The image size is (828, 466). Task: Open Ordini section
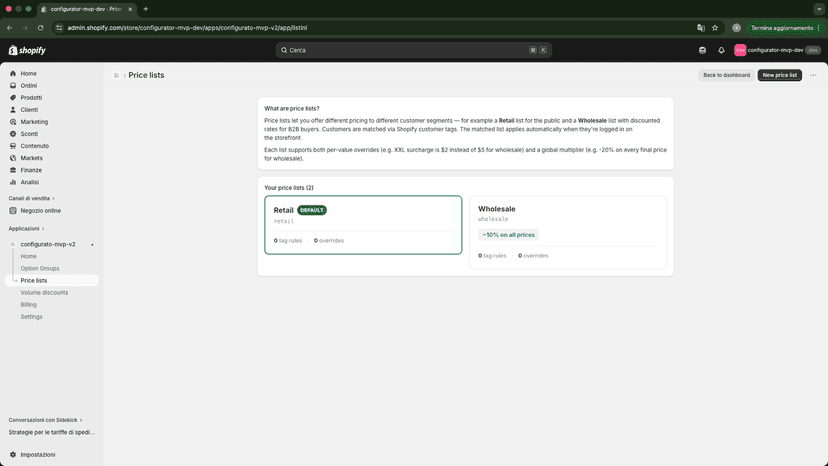click(29, 86)
